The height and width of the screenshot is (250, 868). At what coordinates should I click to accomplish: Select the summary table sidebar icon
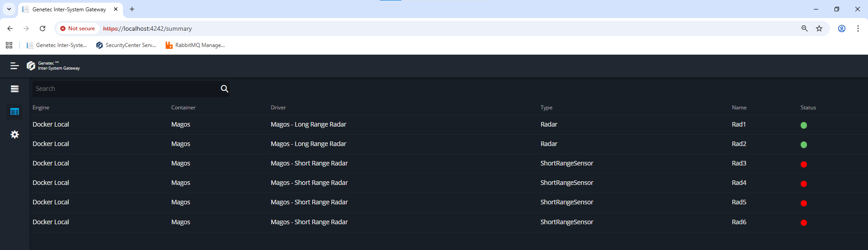pos(14,112)
